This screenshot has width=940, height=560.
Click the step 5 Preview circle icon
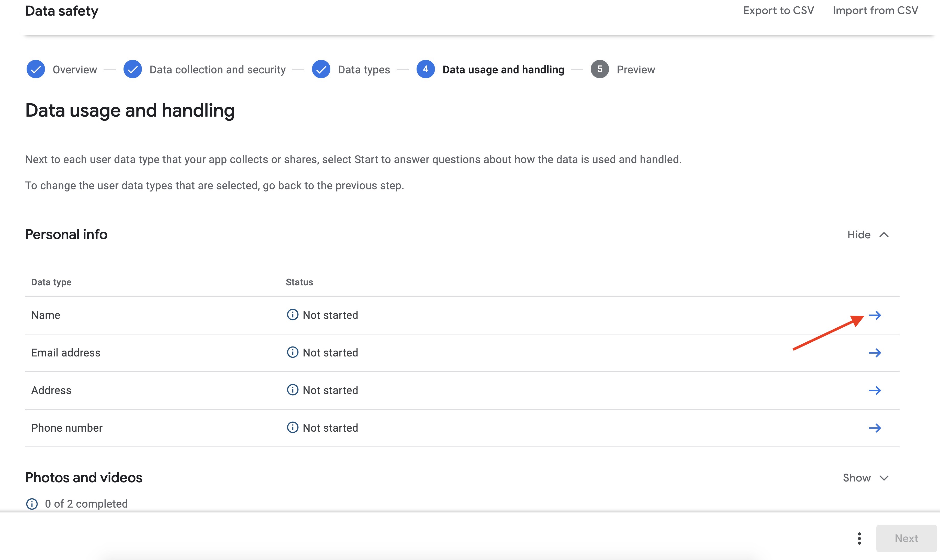point(600,70)
